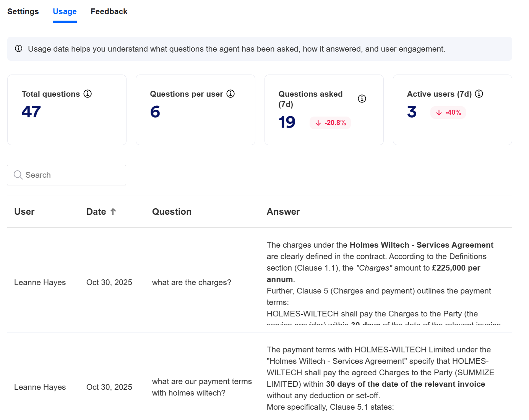Click the User column header

(24, 212)
